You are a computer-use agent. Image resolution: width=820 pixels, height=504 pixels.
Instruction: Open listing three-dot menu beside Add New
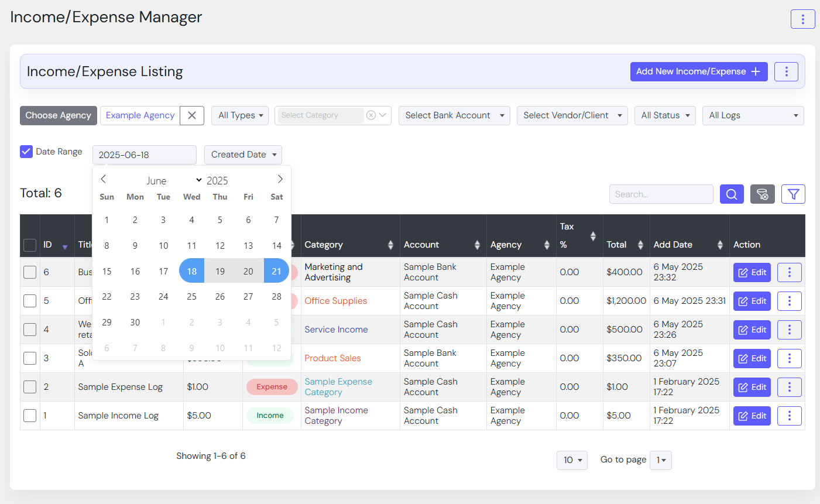786,71
